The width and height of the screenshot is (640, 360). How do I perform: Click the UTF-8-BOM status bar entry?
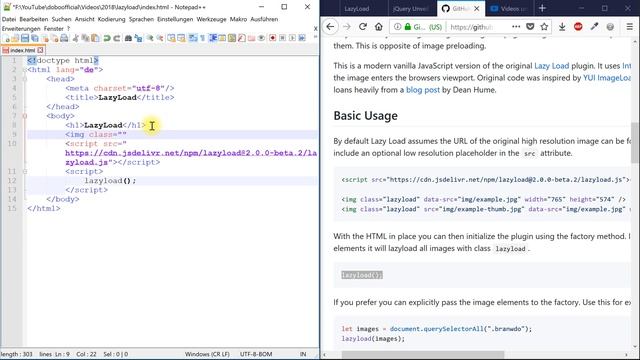click(256, 354)
